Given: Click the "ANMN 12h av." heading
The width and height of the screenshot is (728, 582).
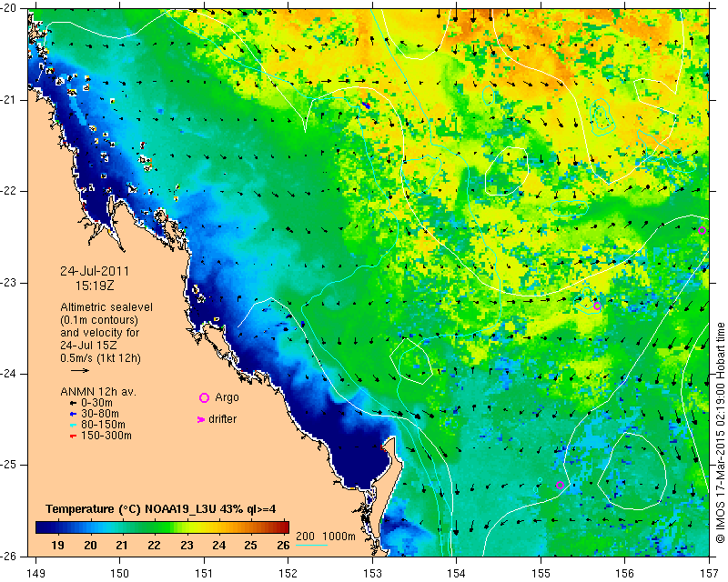Looking at the screenshot, I should [98, 392].
